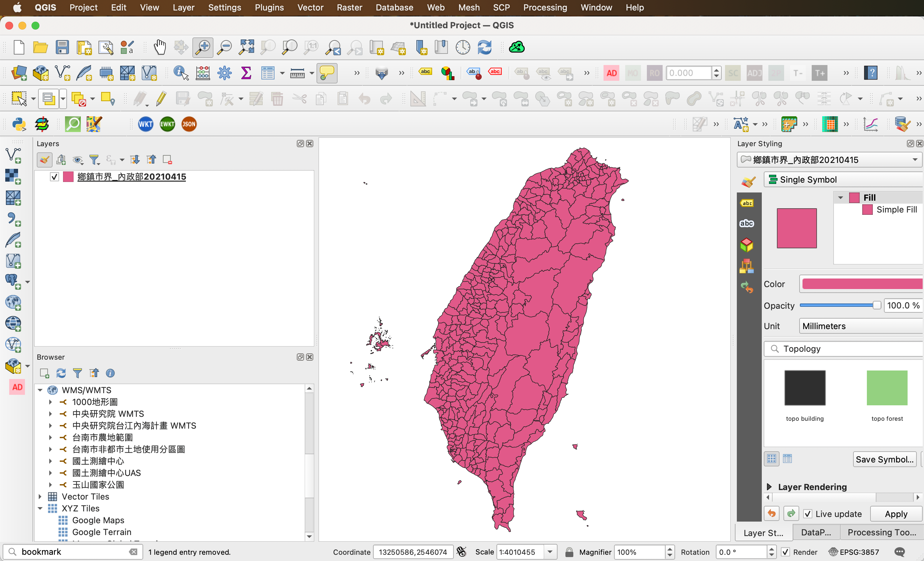
Task: Open the Statistical Summary sigma icon
Action: coord(246,73)
